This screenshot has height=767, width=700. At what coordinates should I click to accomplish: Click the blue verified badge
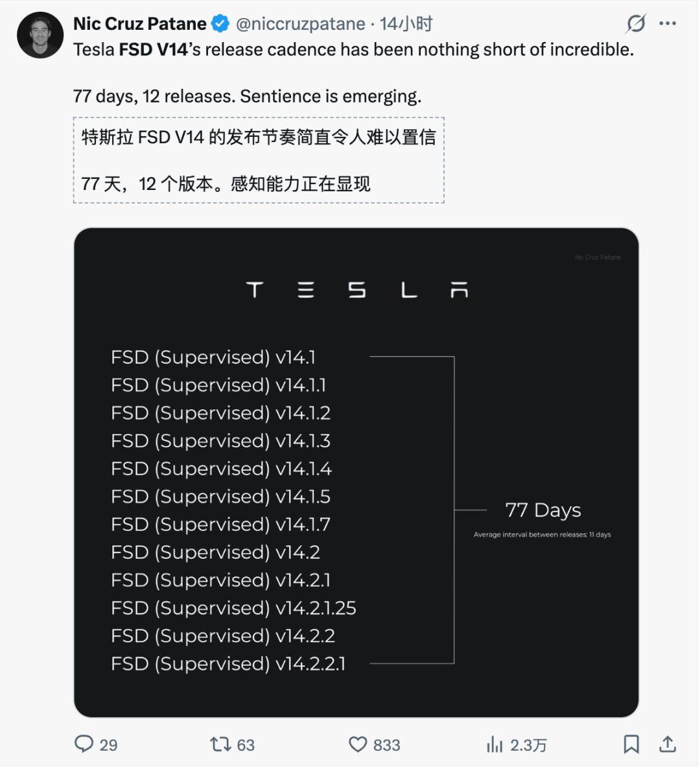click(220, 24)
